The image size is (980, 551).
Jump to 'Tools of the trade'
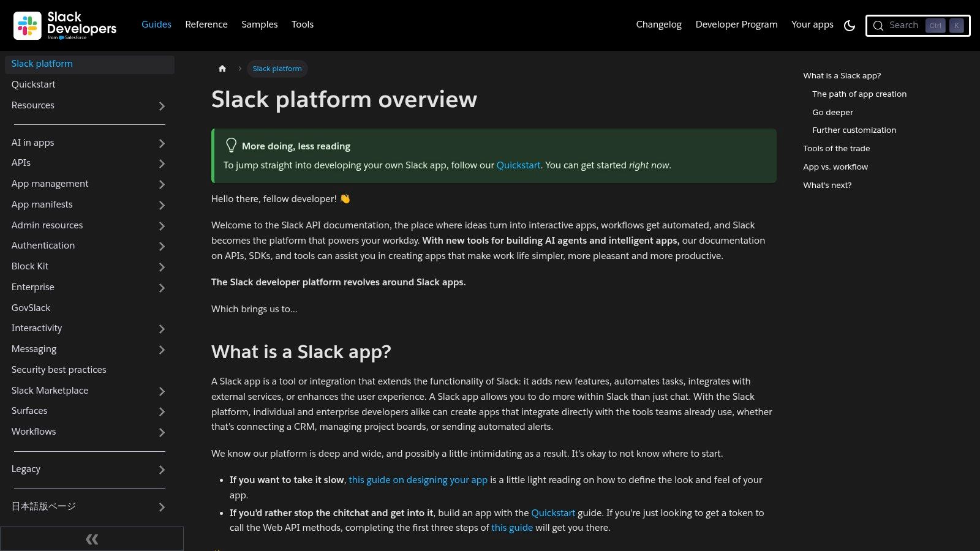pos(836,149)
